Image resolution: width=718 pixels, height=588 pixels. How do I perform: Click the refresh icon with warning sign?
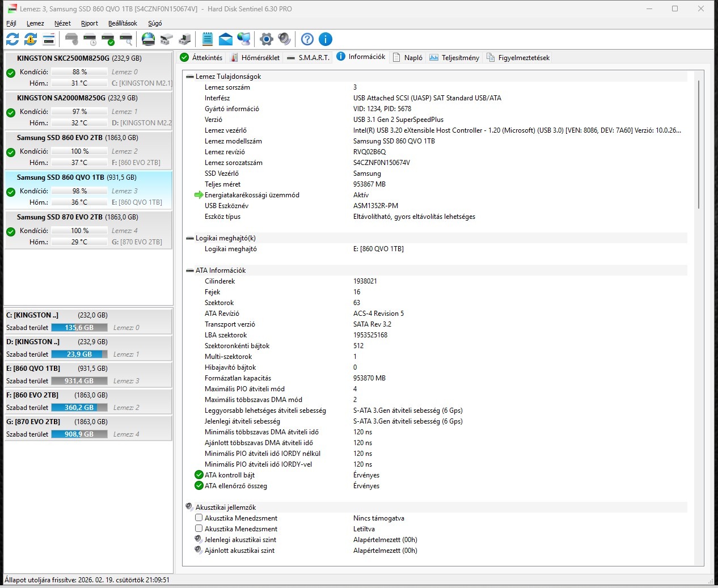(31, 39)
